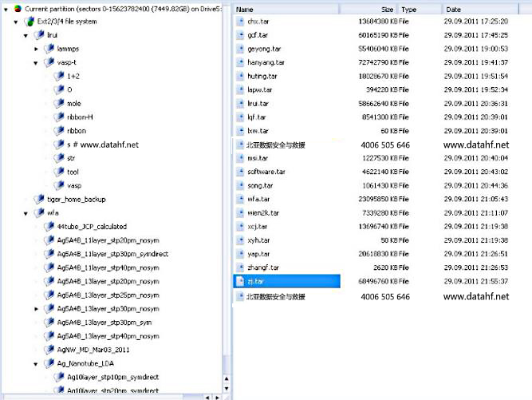Select the vasp folder under vasp-t
532x400 pixels.
pyautogui.click(x=74, y=186)
